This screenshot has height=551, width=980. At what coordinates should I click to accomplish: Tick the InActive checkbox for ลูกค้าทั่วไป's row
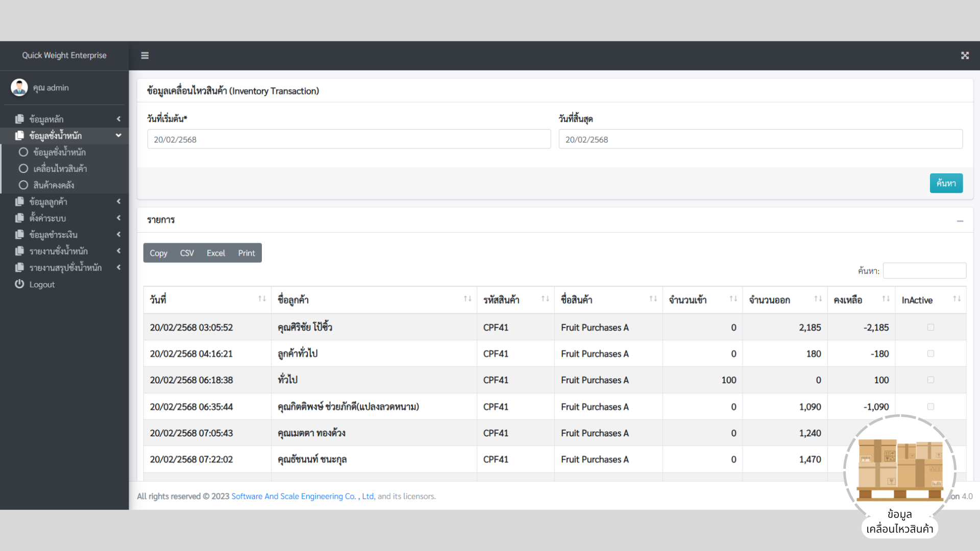pyautogui.click(x=930, y=354)
